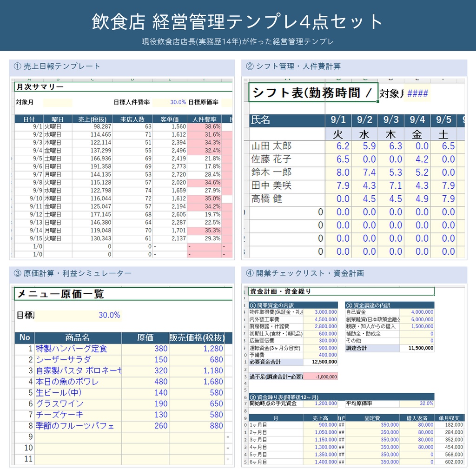This screenshot has width=476, height=476.
Task: Click the 対象月 input cell in sales report
Action: (58, 103)
